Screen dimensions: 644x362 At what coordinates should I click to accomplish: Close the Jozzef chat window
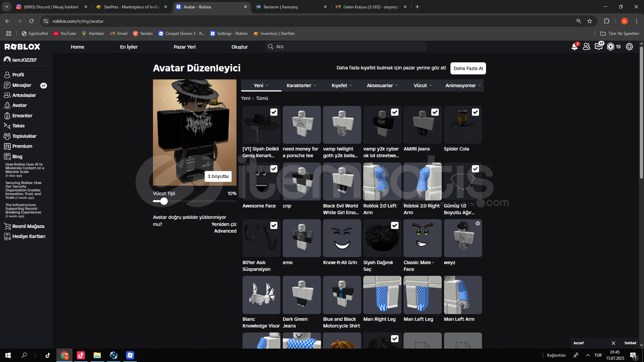click(613, 343)
